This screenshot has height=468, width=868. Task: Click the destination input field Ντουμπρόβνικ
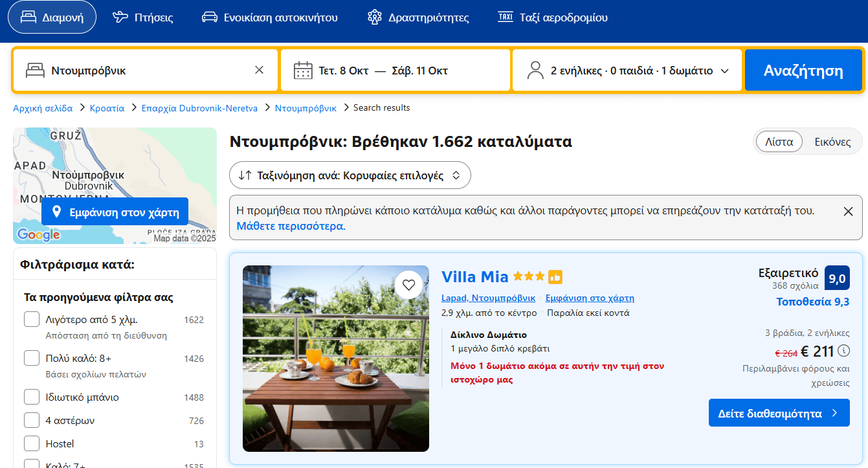(x=146, y=70)
